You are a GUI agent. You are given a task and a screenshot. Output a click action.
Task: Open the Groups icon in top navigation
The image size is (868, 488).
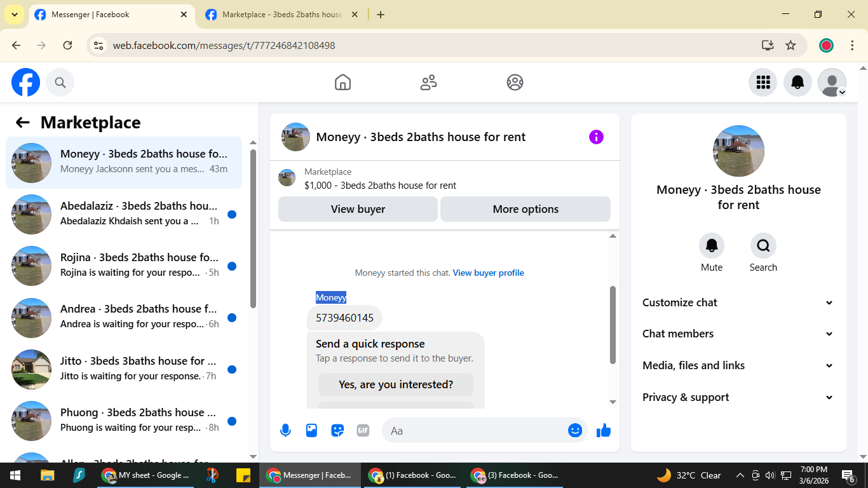pos(515,83)
